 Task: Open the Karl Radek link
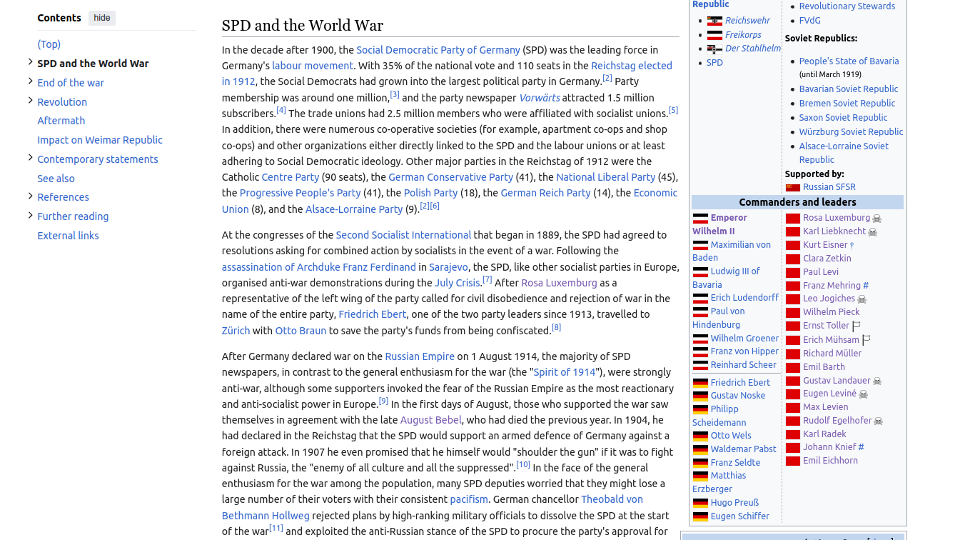tap(824, 434)
